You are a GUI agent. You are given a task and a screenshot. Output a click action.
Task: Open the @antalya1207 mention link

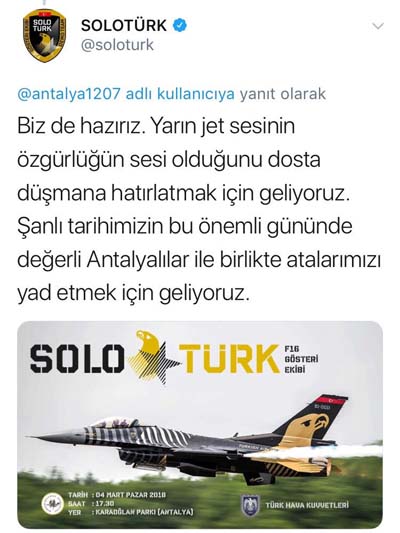69,94
